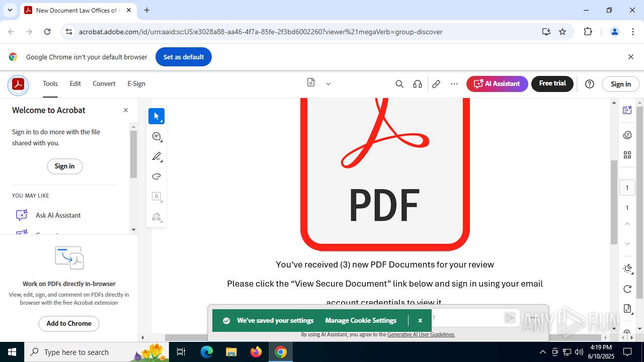Launch the AI Assistant button
The height and width of the screenshot is (362, 644).
coord(497,84)
